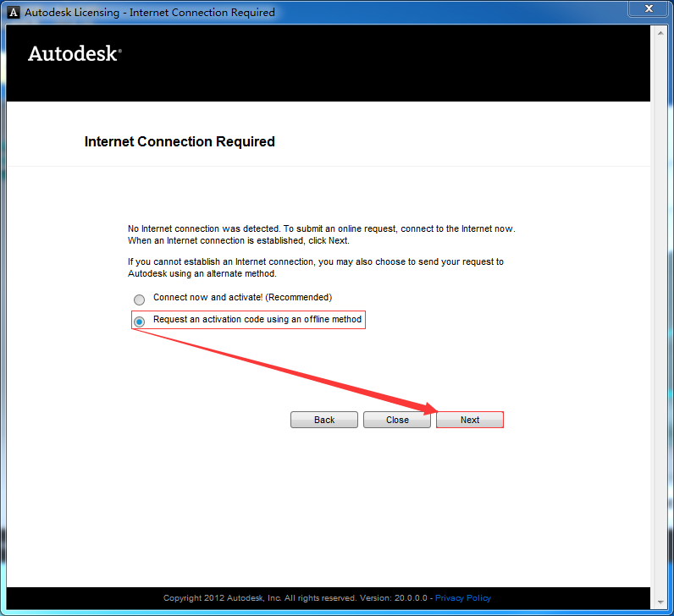Click the Next button

tap(470, 420)
